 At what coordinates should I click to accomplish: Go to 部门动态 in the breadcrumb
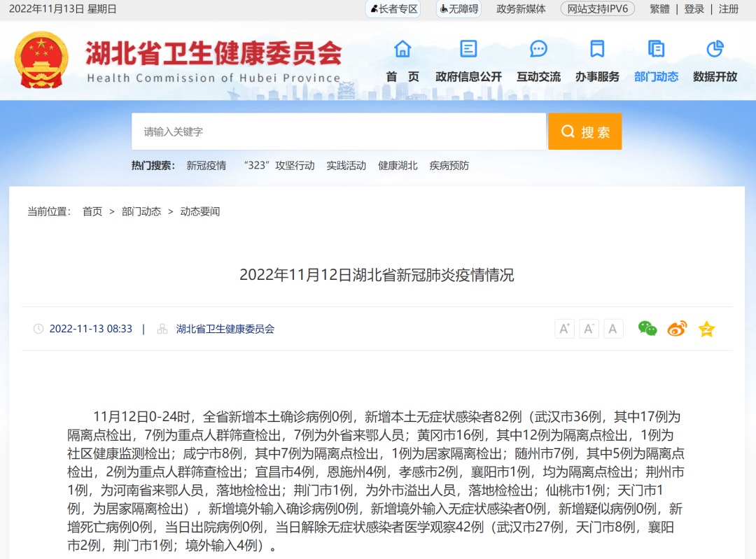pos(141,211)
